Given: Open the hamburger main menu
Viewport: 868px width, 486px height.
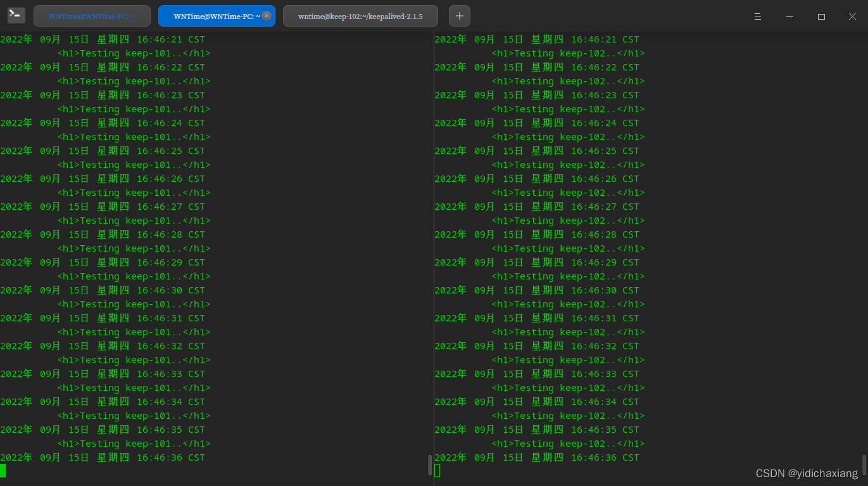Looking at the screenshot, I should click(x=758, y=16).
